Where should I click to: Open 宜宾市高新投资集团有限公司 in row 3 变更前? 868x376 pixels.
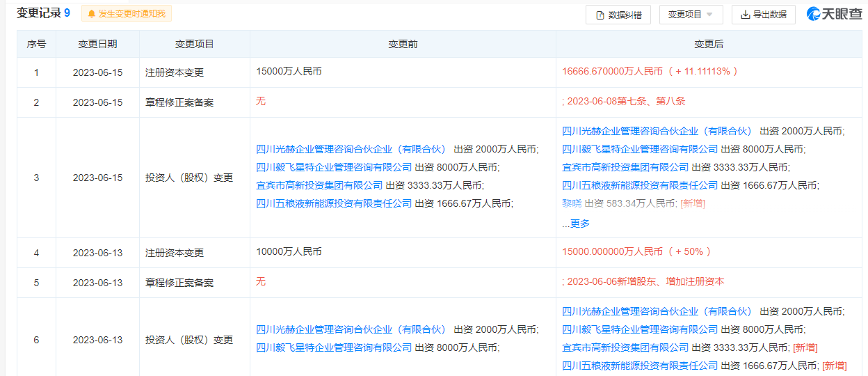click(319, 185)
